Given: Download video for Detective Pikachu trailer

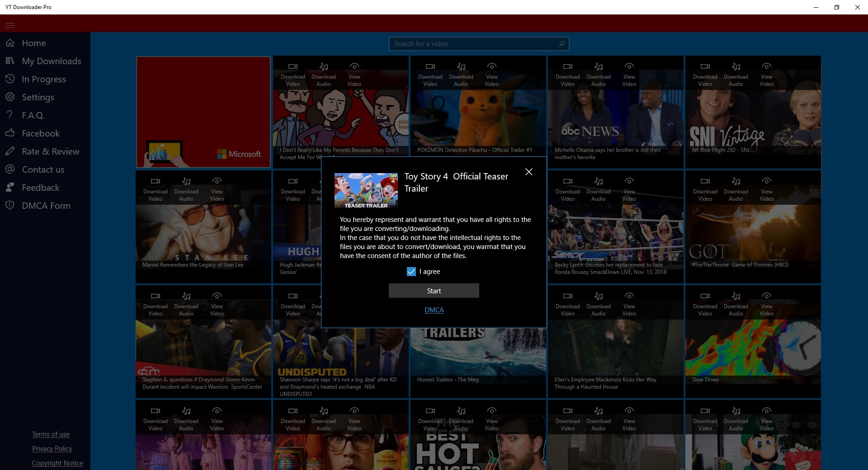Looking at the screenshot, I should point(430,75).
